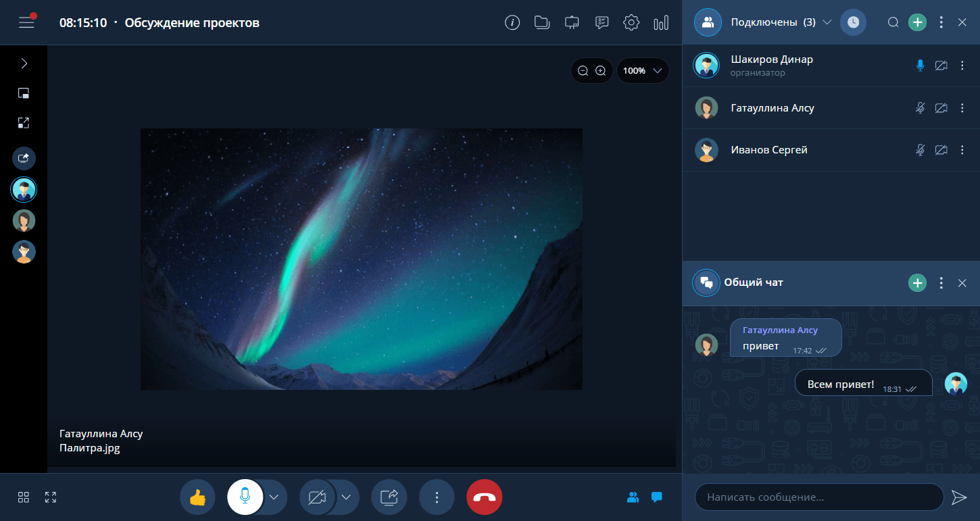End the call with red hang-up button
This screenshot has width=980, height=521.
click(484, 497)
